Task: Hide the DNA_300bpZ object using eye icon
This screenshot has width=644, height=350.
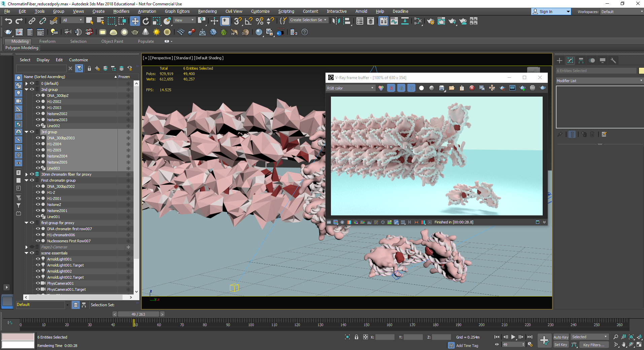Action: 38,96
